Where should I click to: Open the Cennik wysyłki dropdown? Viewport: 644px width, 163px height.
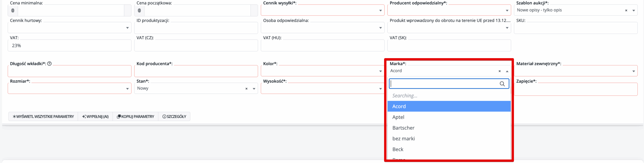click(380, 10)
